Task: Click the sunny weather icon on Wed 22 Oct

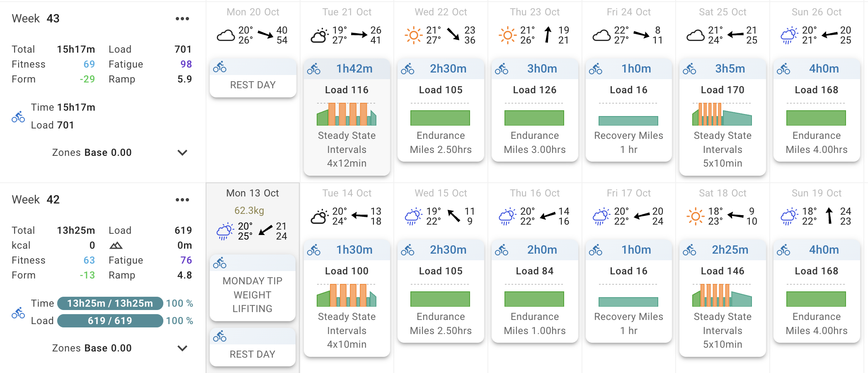Action: (x=413, y=35)
